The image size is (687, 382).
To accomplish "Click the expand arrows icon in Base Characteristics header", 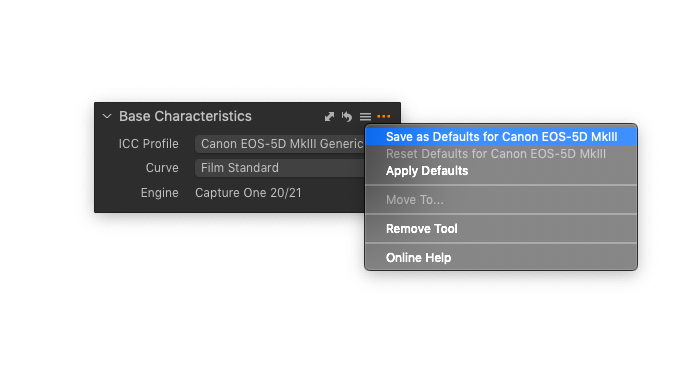I will (x=329, y=117).
